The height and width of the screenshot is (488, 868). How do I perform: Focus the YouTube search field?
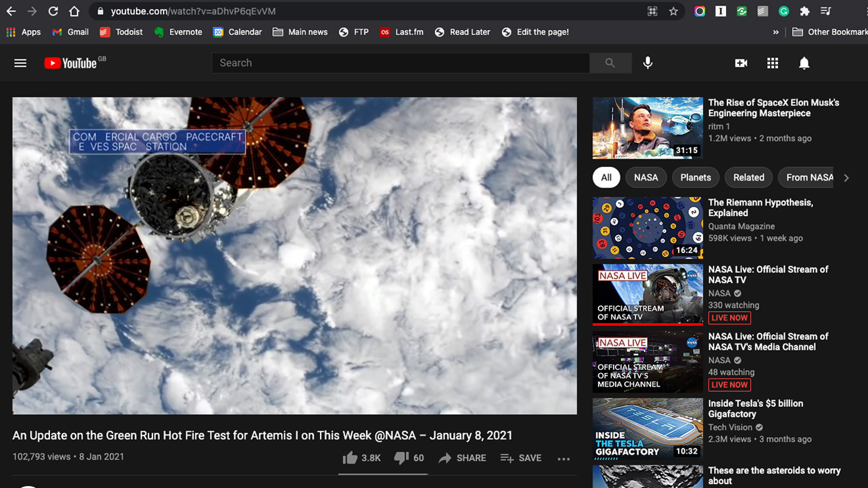point(400,63)
